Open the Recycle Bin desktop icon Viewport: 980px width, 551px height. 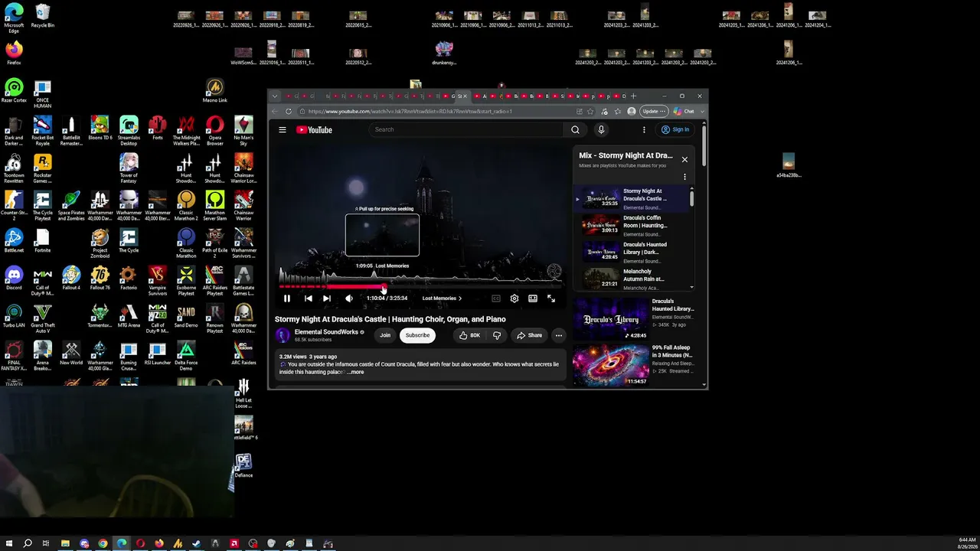coord(42,16)
